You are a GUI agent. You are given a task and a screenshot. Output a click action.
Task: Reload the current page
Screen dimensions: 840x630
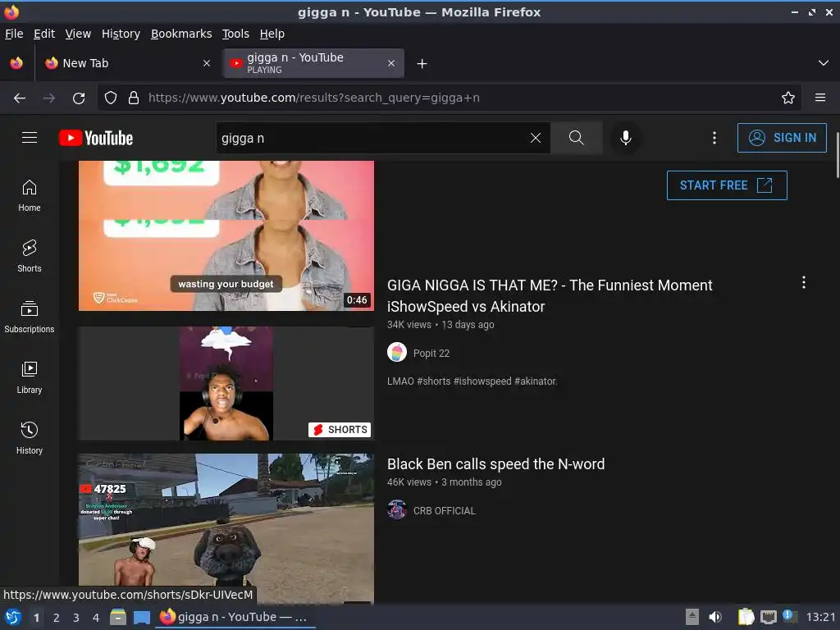[79, 98]
